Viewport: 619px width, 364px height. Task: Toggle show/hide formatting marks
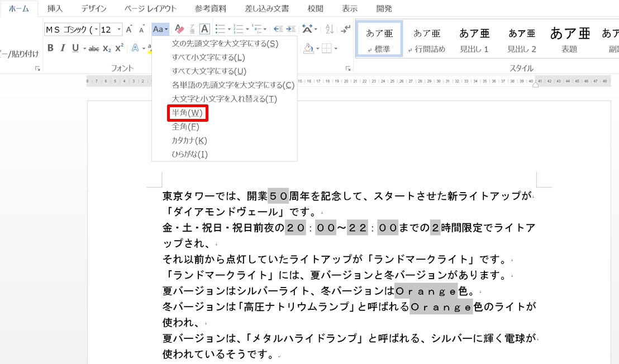point(346,29)
